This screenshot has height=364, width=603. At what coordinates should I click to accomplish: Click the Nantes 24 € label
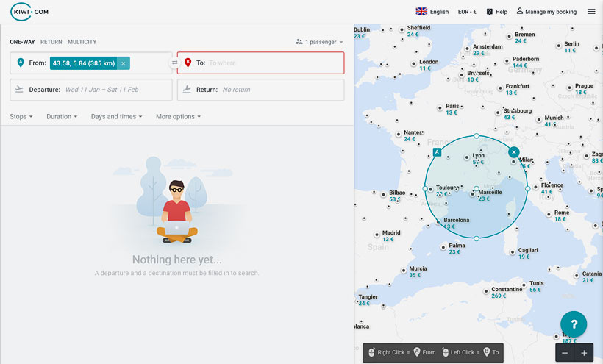413,135
